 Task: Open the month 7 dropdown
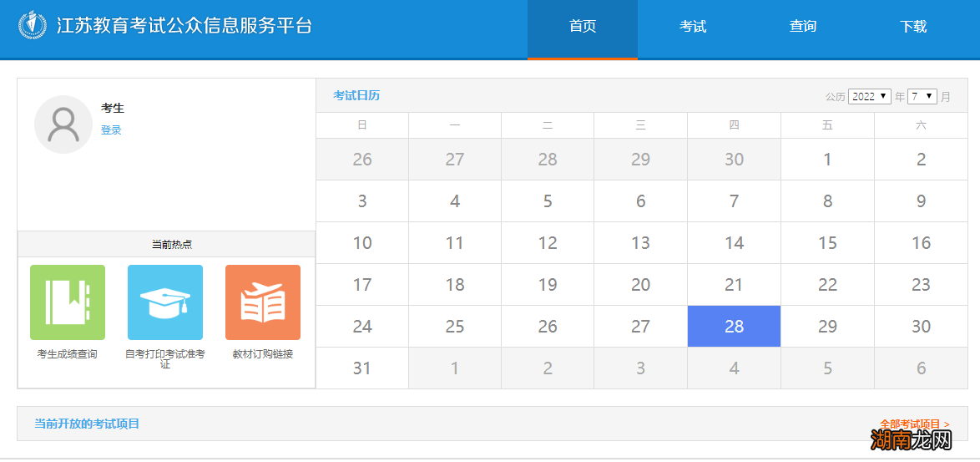tap(922, 96)
